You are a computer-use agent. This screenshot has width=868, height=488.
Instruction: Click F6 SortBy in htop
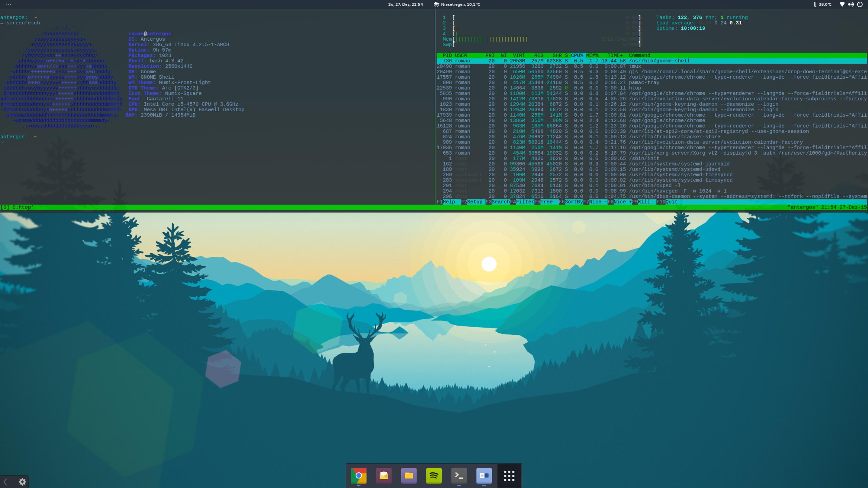tap(573, 202)
